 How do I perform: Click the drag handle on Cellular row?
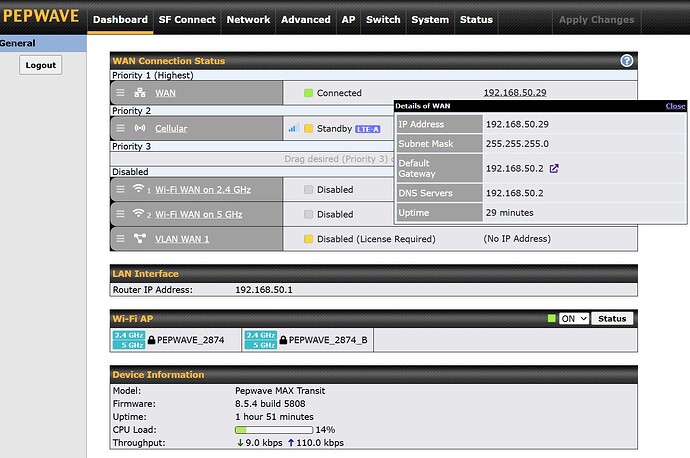[x=120, y=128]
